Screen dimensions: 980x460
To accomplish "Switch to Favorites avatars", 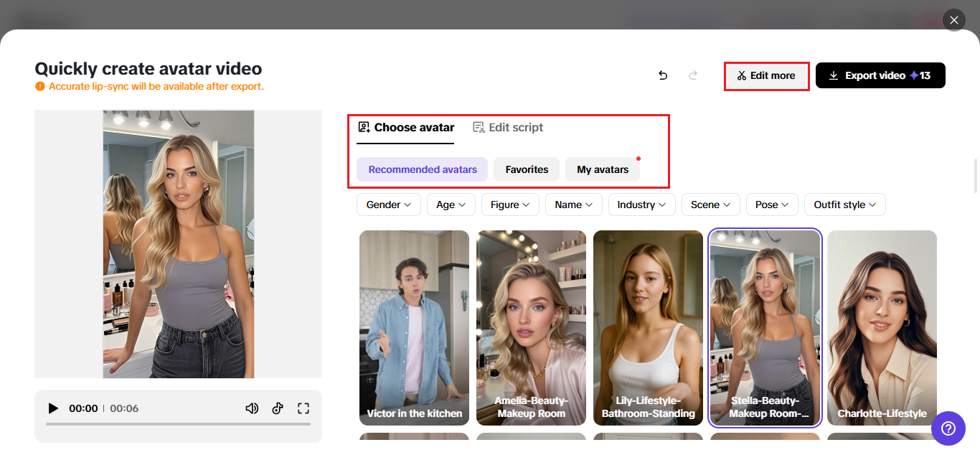I will [527, 169].
